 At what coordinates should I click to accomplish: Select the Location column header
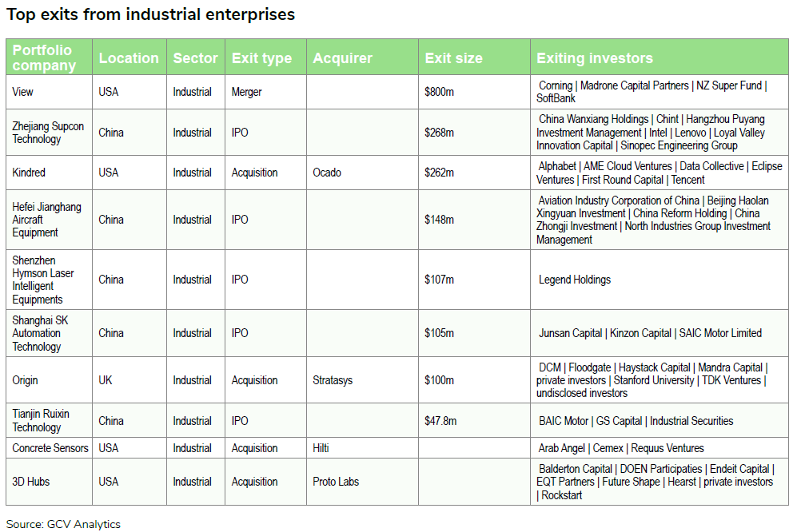pos(128,58)
